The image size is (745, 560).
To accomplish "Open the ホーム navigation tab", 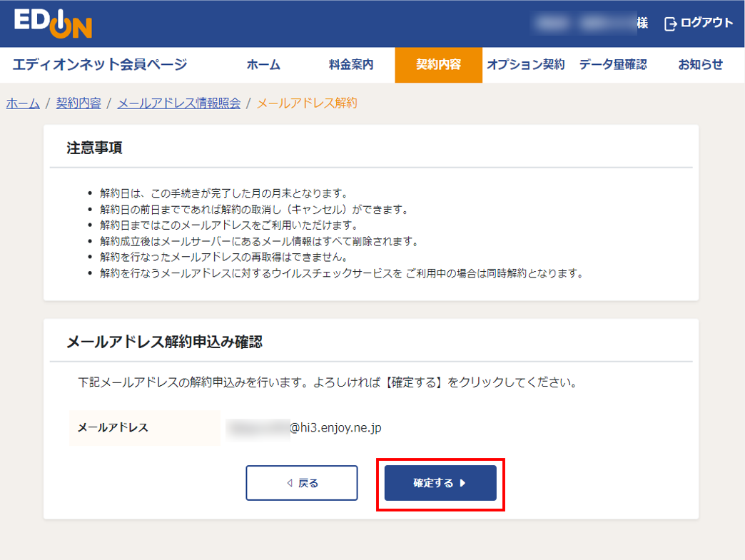I will coord(263,65).
